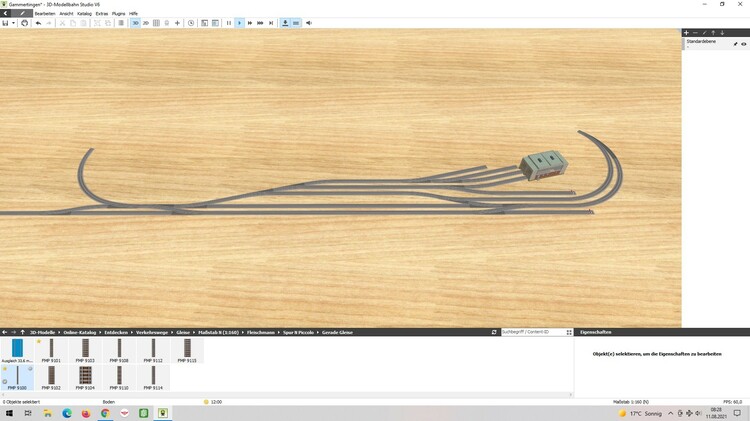Click the globe icon beside save

coord(24,23)
